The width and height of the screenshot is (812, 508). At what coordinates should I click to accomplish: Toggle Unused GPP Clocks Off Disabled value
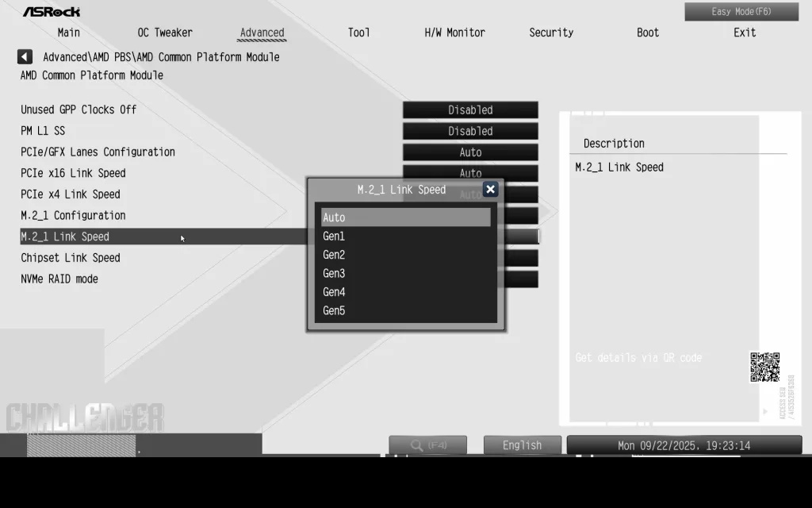(x=470, y=110)
